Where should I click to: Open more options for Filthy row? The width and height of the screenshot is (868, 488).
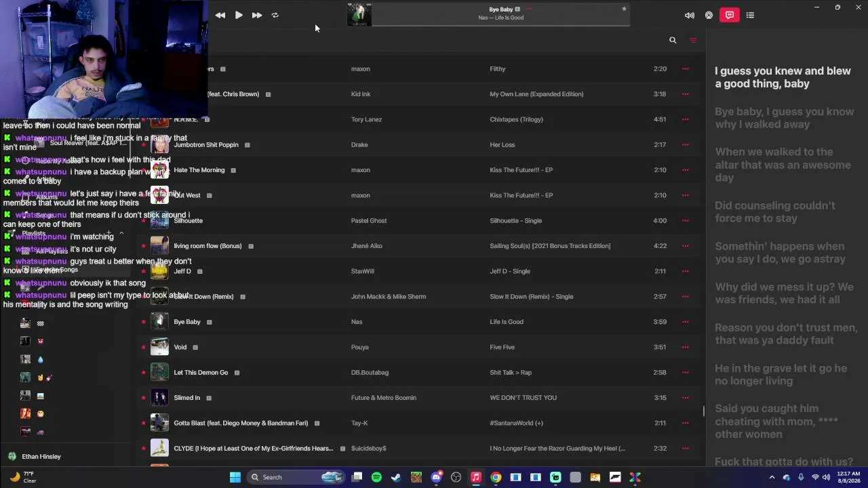pos(686,68)
